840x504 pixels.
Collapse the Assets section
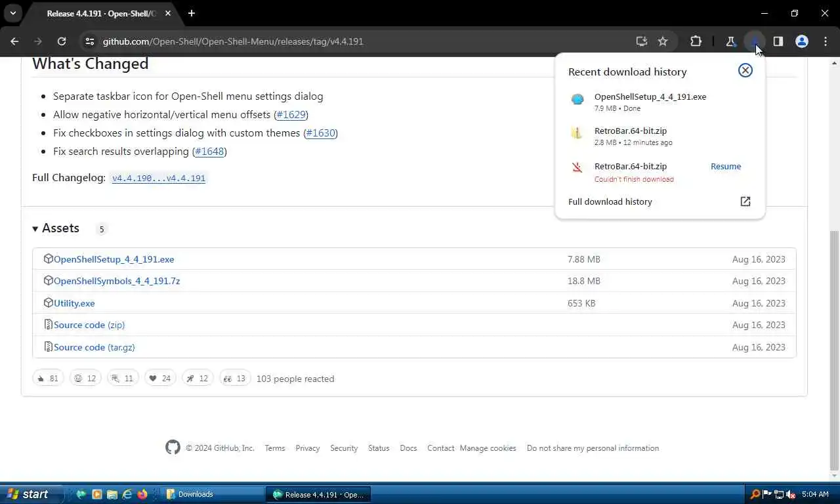[56, 228]
